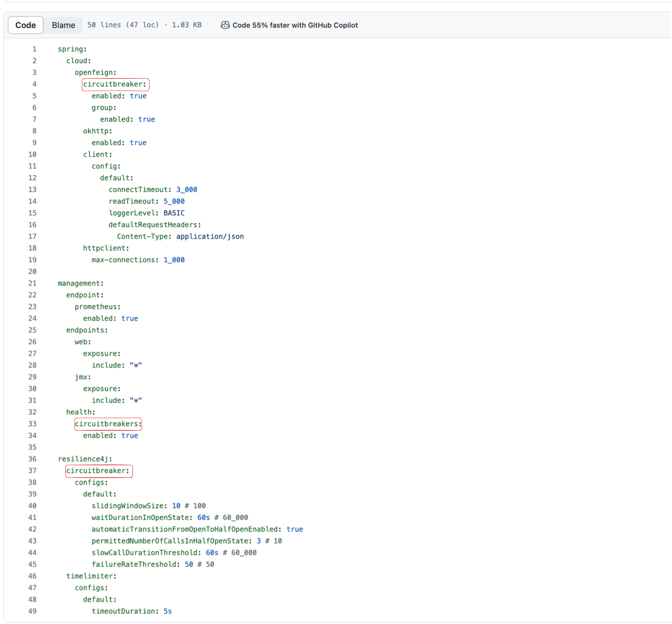The height and width of the screenshot is (624, 672).
Task: Click the timeoutDuration value 5s
Action: tap(168, 611)
